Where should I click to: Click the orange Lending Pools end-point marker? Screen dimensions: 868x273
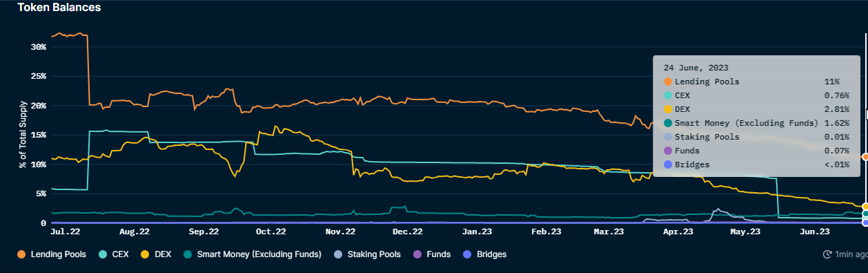[x=865, y=157]
